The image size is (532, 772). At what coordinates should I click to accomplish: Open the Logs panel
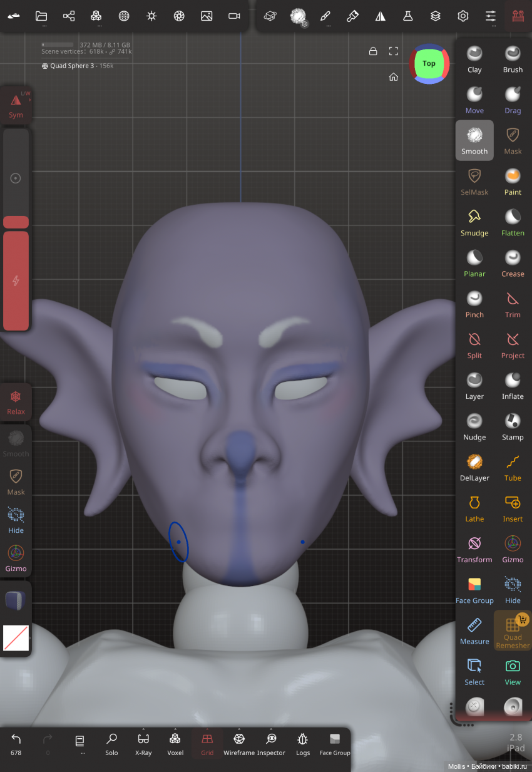click(x=303, y=744)
